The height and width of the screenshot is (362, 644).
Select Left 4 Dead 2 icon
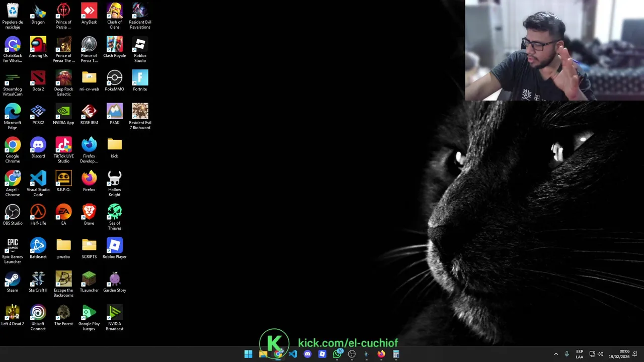tap(13, 315)
